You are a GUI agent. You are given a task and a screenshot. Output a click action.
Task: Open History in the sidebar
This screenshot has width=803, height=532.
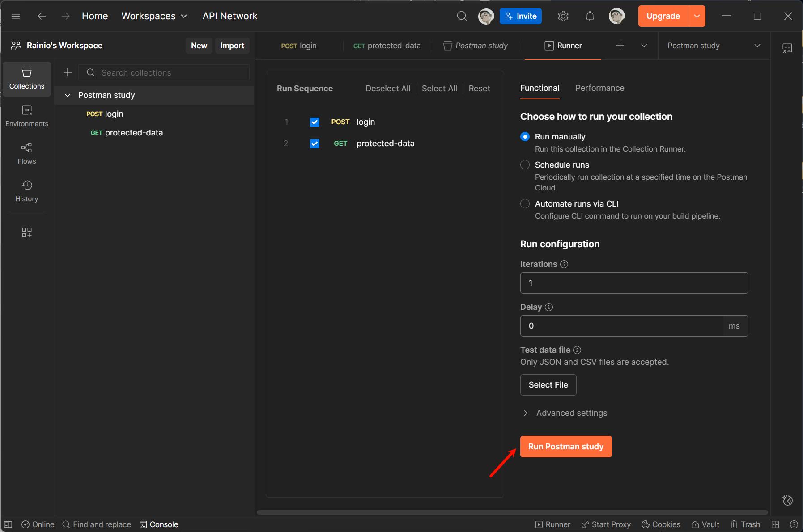[27, 191]
